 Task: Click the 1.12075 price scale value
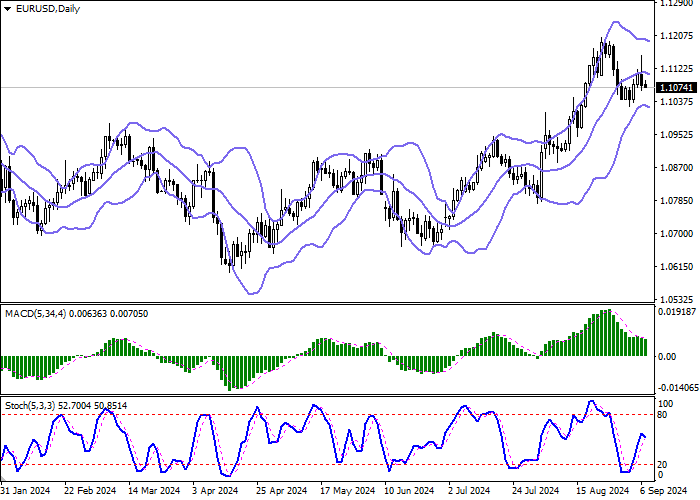point(676,36)
